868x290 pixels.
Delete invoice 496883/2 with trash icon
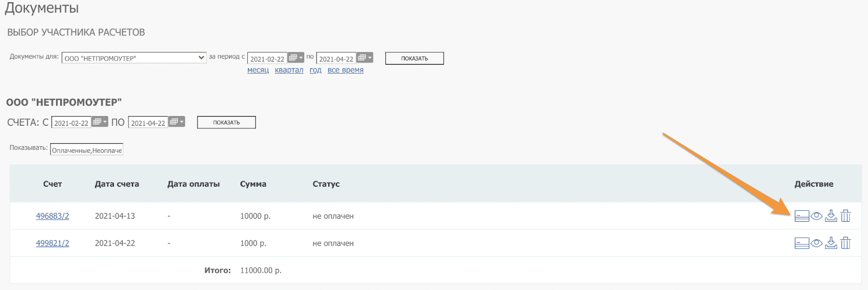point(846,216)
